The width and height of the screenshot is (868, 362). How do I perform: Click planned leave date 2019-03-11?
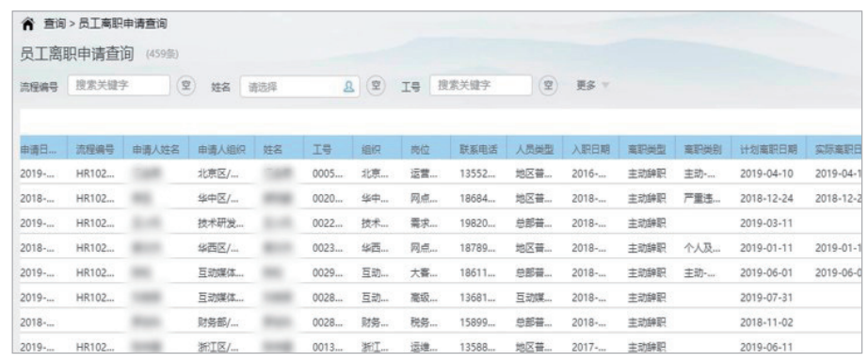tap(766, 223)
